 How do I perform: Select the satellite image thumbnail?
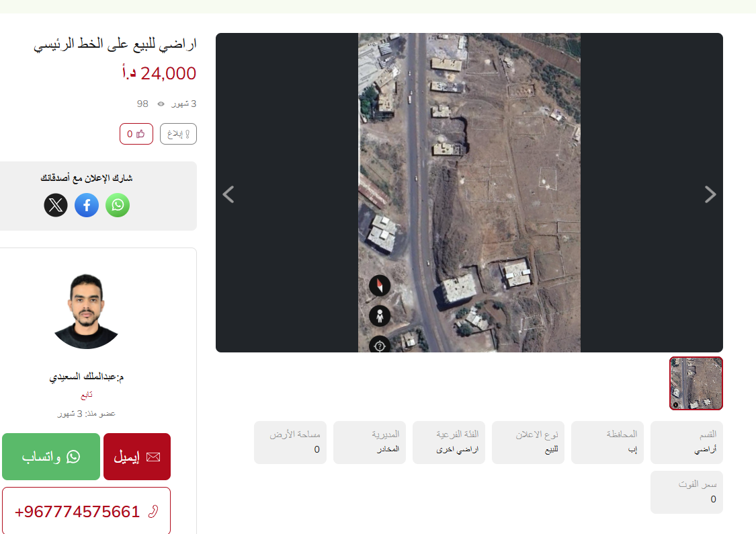click(x=696, y=383)
